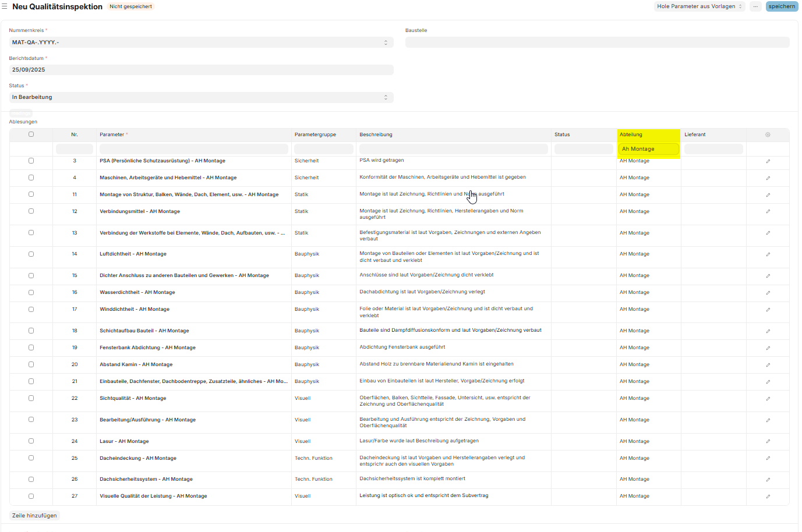Open the sidebar hamburger menu

(x=5, y=6)
